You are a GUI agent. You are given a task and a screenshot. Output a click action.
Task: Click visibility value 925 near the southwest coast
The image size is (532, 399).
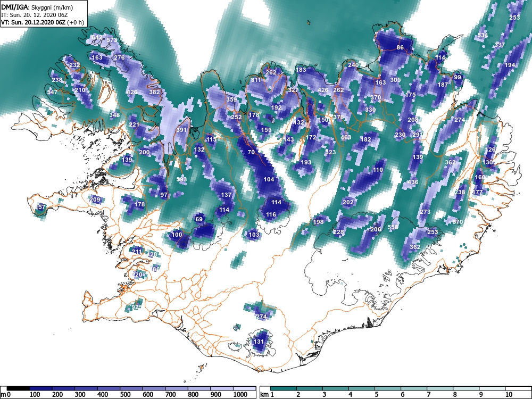(x=136, y=307)
